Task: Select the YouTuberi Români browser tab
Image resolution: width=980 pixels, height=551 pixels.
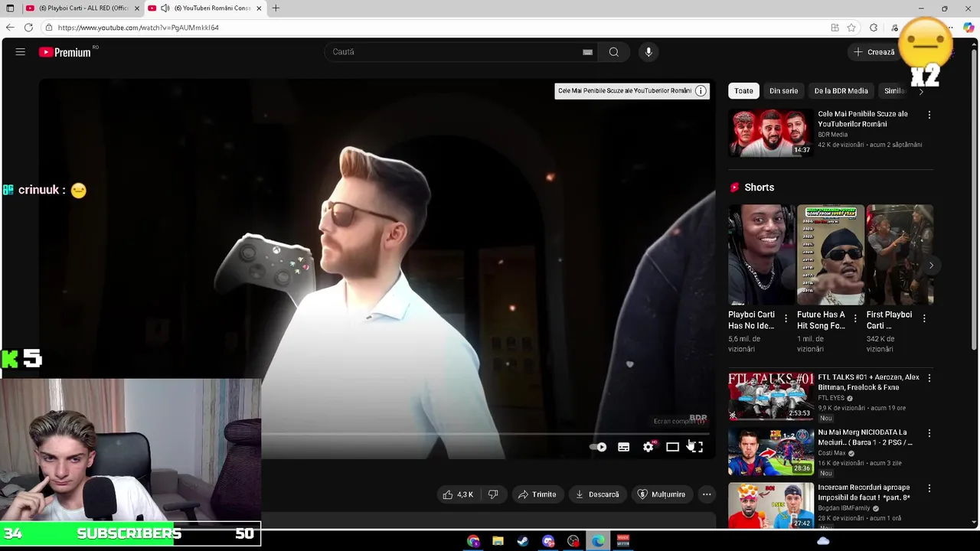Action: [x=205, y=8]
